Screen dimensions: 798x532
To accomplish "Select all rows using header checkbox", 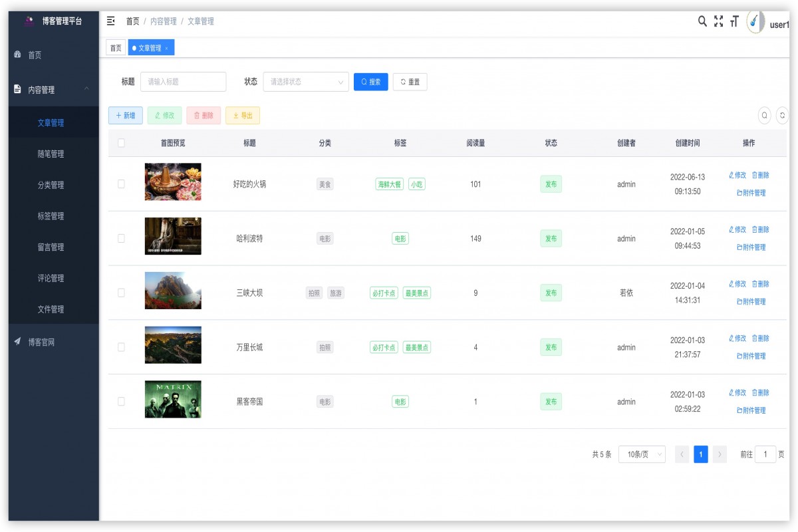I will pos(121,143).
